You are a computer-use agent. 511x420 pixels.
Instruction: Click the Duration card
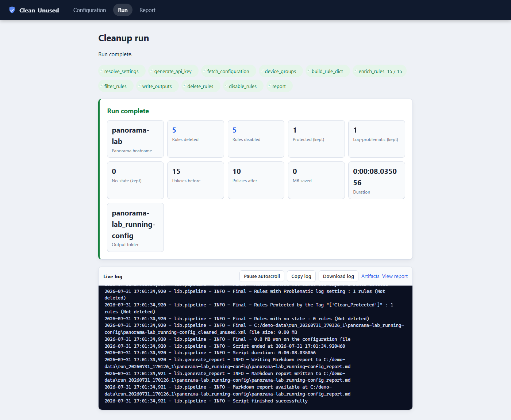coord(377,180)
